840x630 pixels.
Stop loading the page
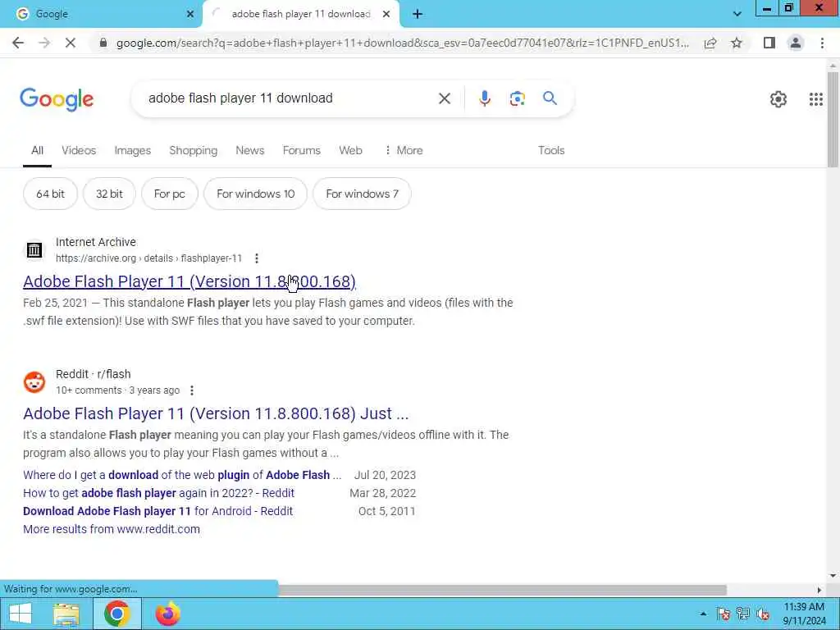point(71,43)
